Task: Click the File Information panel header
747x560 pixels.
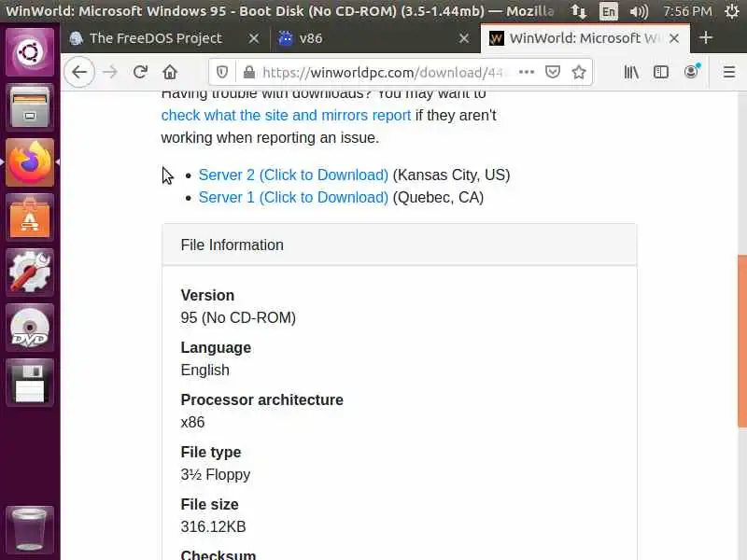Action: 400,245
